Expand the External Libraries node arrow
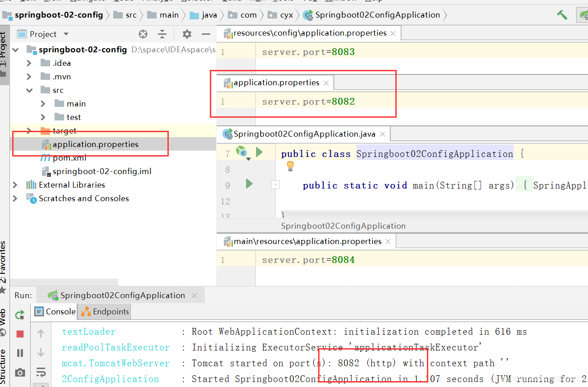Viewport: 588px width, 387px height. tap(16, 185)
